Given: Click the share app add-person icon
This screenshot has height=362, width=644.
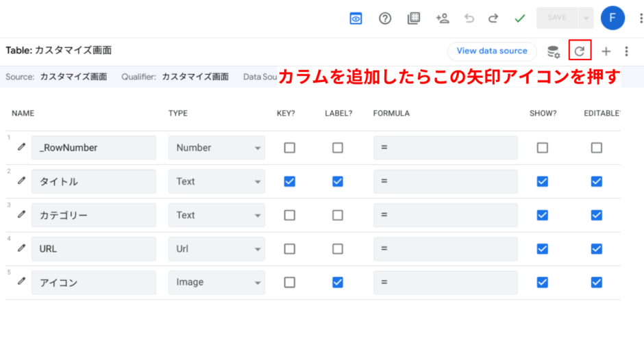Looking at the screenshot, I should pyautogui.click(x=442, y=18).
